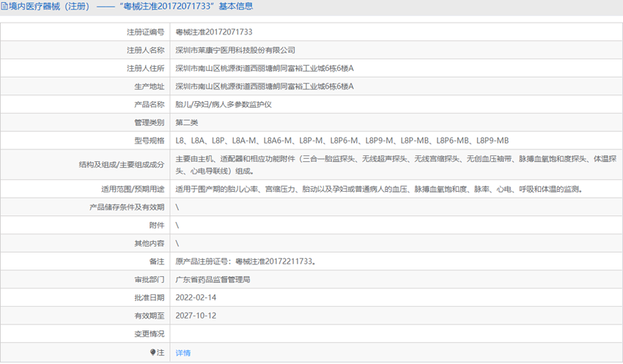623x364 pixels.
Task: Select approval authority 广东省药品监督管理局
Action: click(x=213, y=280)
